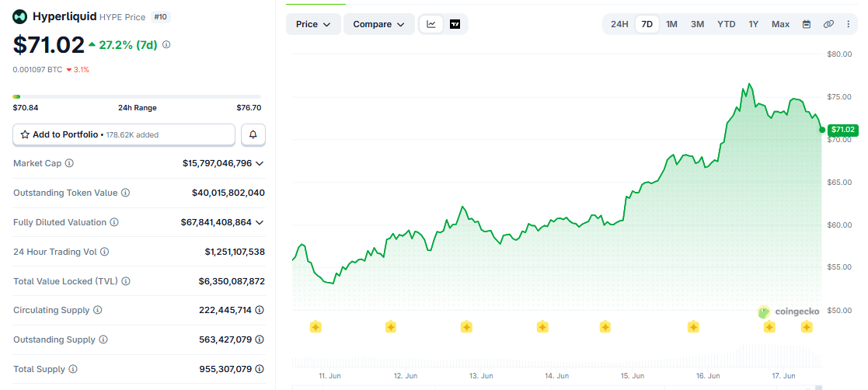
Task: Click the #10 rank badge
Action: tap(161, 17)
